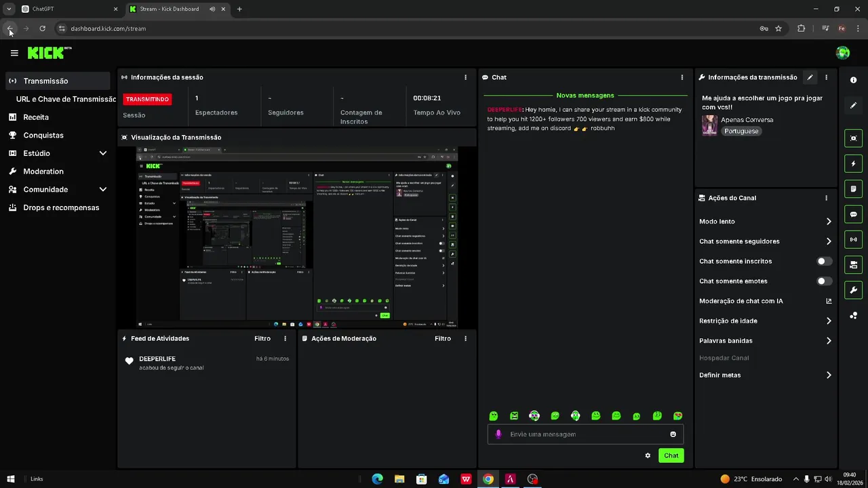Toggle the chat bubble widget icon in right sidebar
The height and width of the screenshot is (488, 868).
pyautogui.click(x=853, y=214)
